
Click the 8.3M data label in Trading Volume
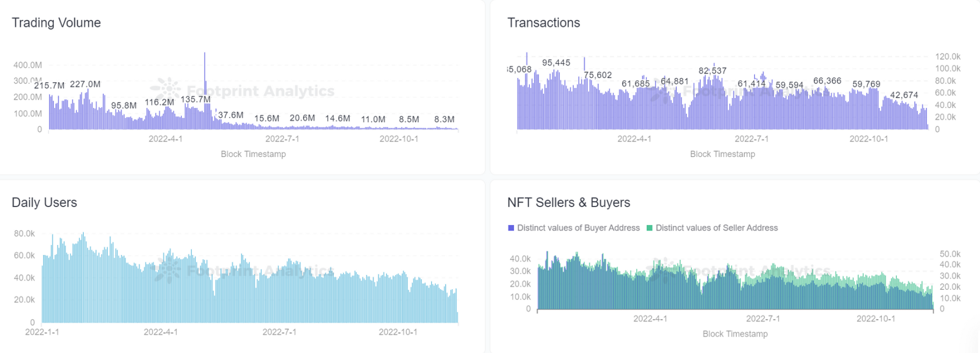coord(444,119)
